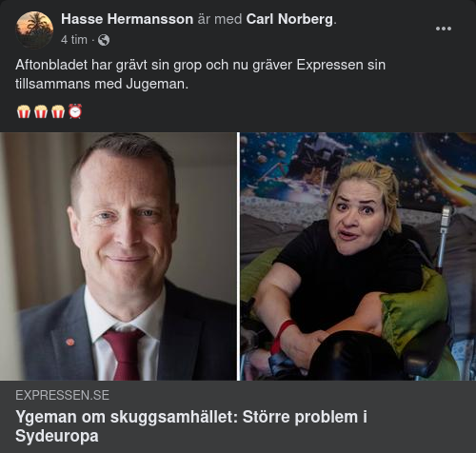The width and height of the screenshot is (476, 453).
Task: Click the post text about Aftonbladet
Action: point(200,74)
